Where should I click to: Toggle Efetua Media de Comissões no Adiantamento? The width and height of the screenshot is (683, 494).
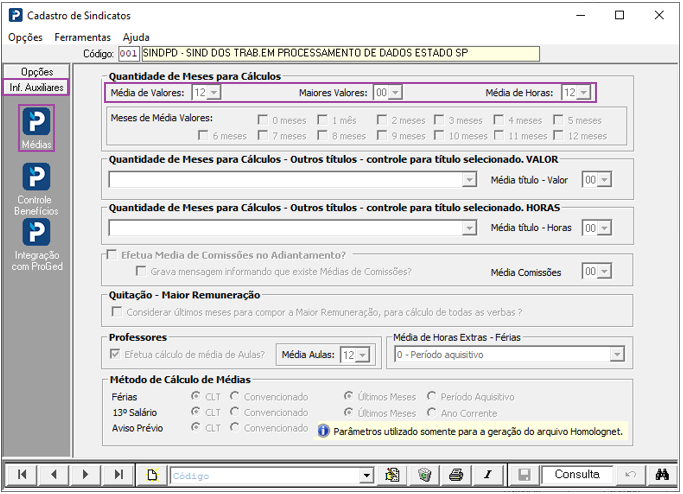(x=112, y=255)
